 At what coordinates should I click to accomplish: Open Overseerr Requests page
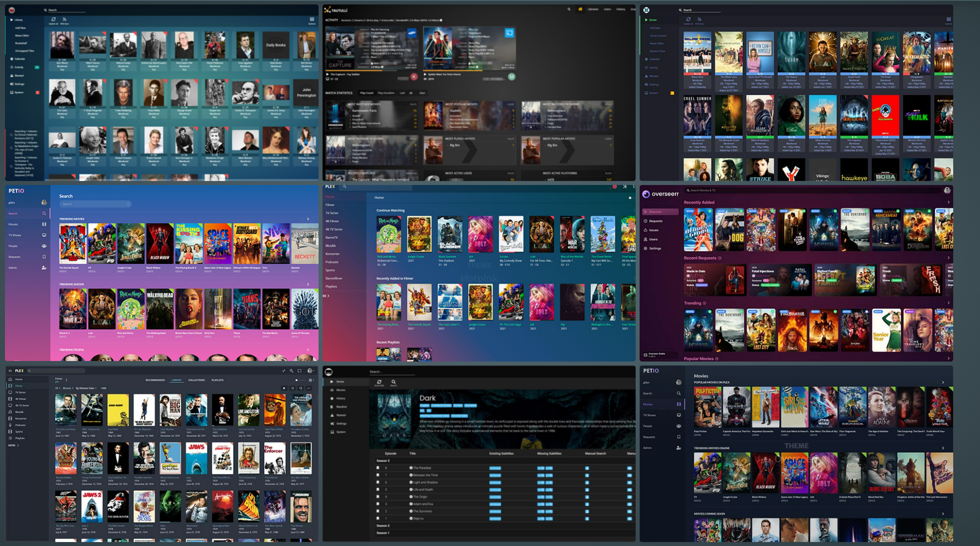click(655, 221)
